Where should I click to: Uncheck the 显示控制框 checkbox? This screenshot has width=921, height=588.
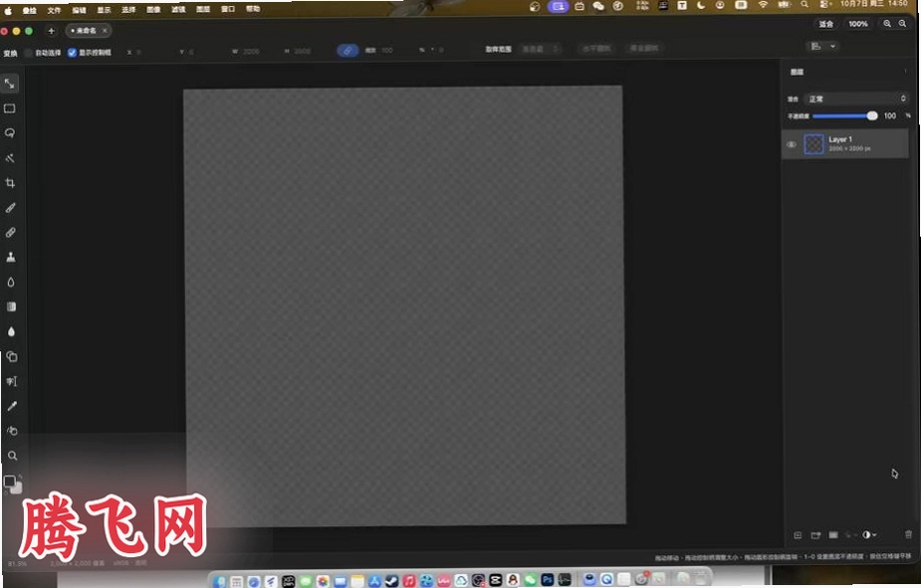coord(72,52)
